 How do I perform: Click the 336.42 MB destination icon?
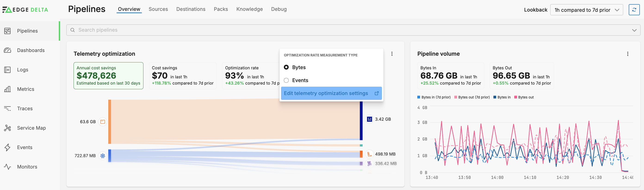(369, 164)
